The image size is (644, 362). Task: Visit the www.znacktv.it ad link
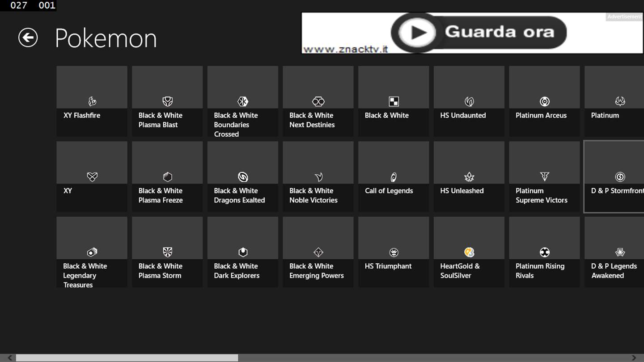click(345, 49)
